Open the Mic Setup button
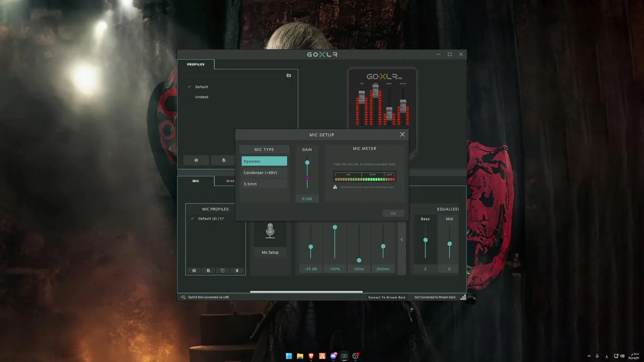This screenshot has width=644, height=362. [x=270, y=252]
